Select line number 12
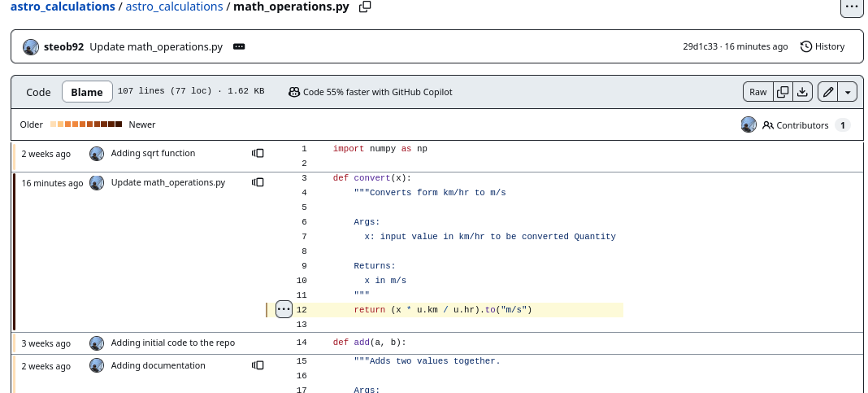This screenshot has height=393, width=868. point(302,309)
